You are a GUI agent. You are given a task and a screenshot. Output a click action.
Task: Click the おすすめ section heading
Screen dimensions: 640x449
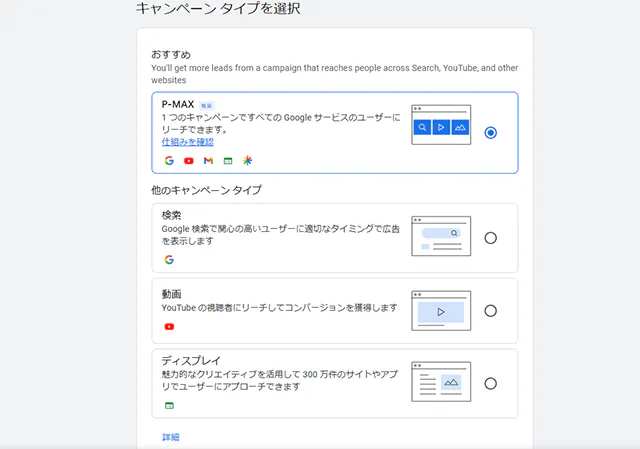pyautogui.click(x=171, y=55)
